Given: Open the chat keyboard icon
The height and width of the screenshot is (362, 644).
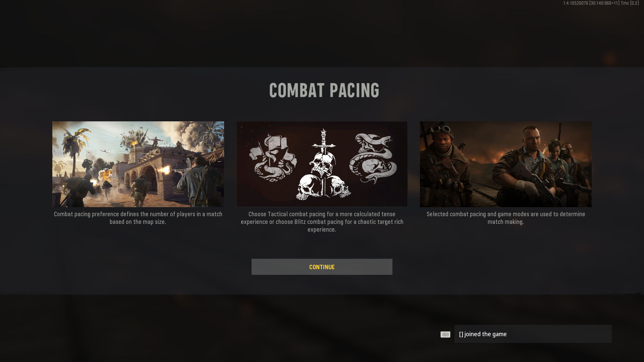Looking at the screenshot, I should tap(445, 335).
